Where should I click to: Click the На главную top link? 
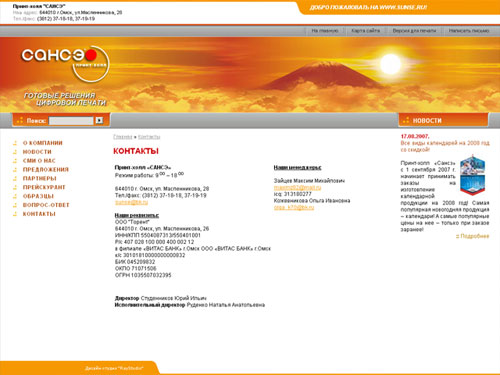tap(325, 31)
